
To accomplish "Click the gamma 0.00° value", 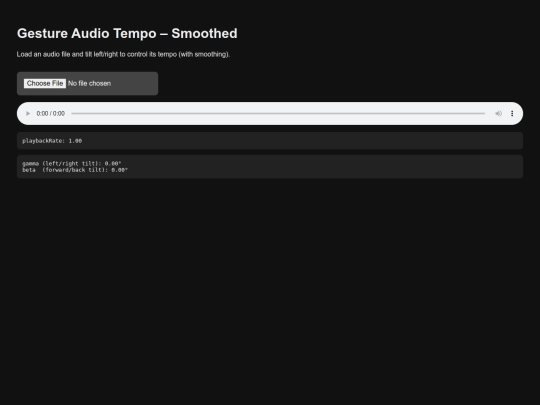I will [x=113, y=164].
